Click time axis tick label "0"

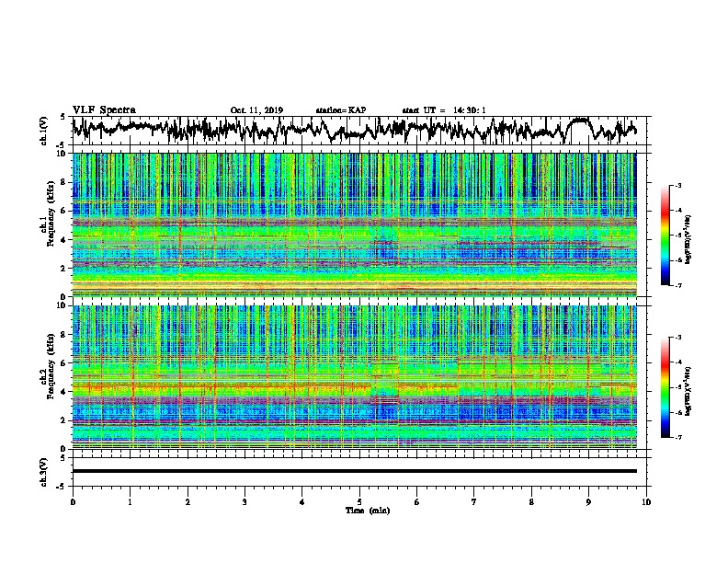pos(73,502)
